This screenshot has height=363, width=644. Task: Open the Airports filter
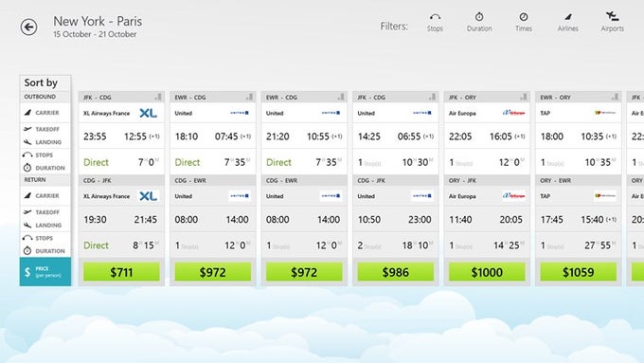tap(613, 22)
